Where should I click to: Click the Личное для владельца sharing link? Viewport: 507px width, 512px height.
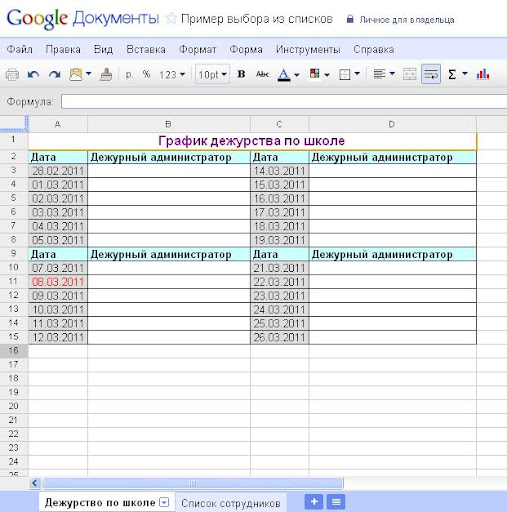pos(406,20)
